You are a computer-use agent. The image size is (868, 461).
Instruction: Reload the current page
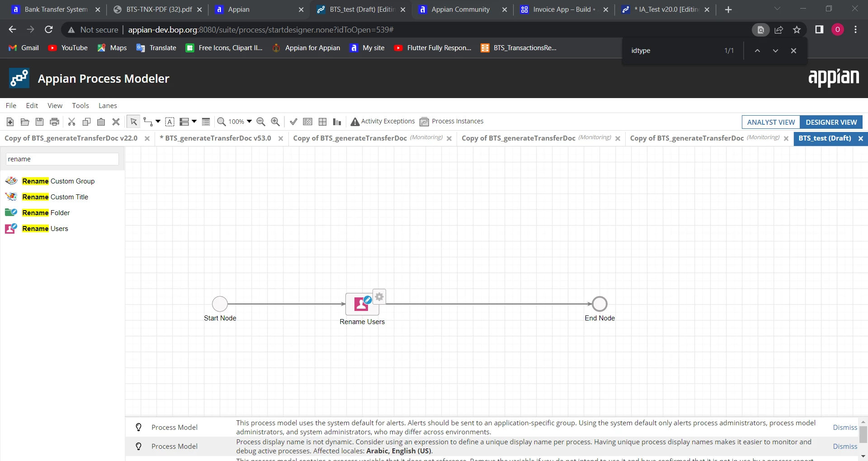click(49, 30)
